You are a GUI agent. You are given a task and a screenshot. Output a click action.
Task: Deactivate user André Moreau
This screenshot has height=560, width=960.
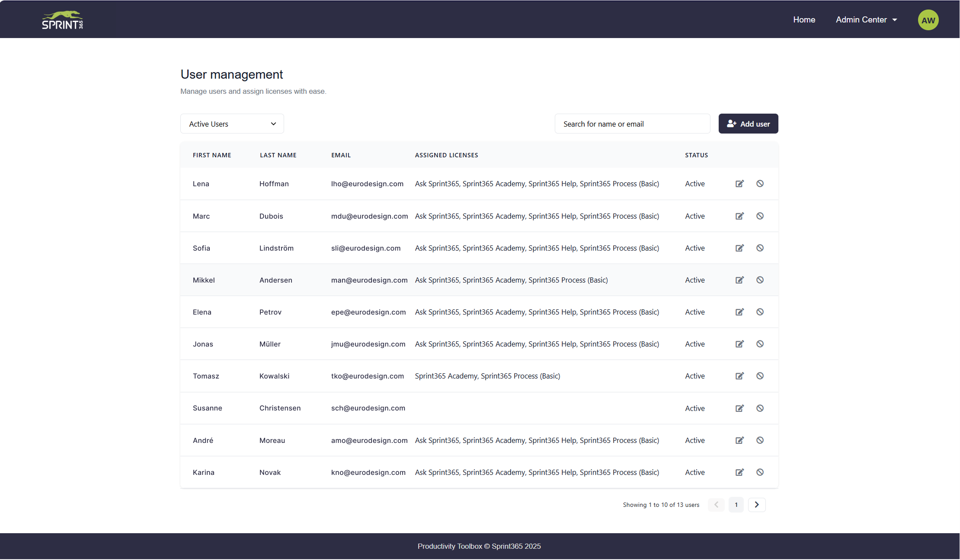tap(760, 440)
